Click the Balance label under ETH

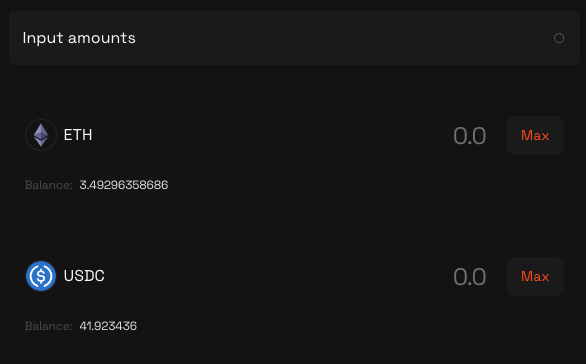[x=49, y=185]
